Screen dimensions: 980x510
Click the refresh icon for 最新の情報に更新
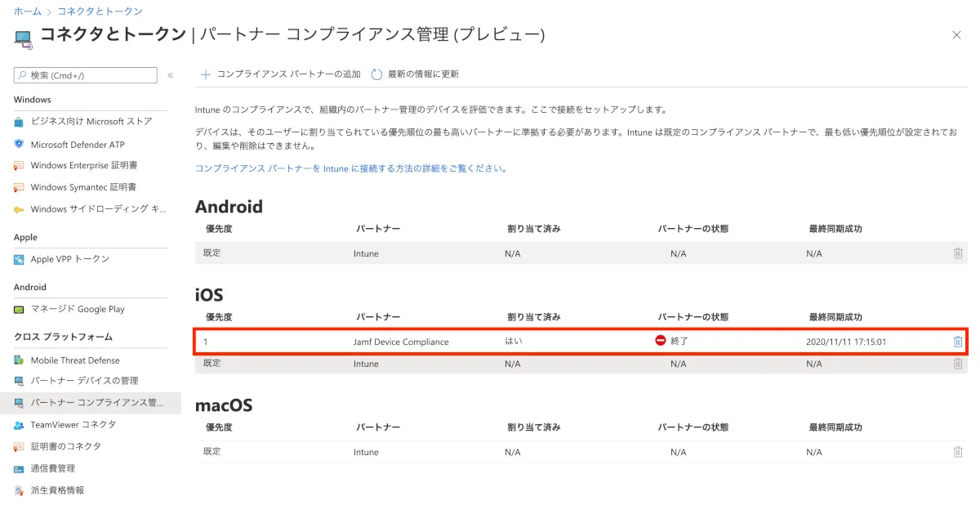pos(376,74)
